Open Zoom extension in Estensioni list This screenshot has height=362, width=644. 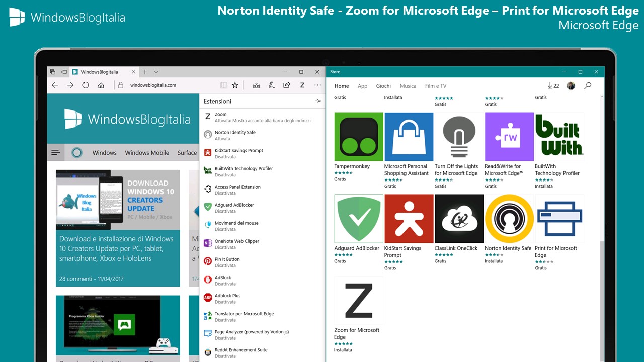pos(262,118)
